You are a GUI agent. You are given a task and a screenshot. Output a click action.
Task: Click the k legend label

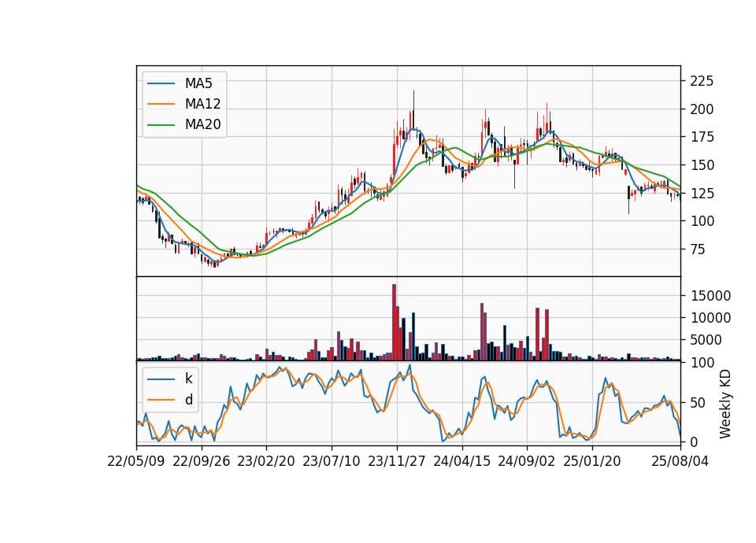point(188,379)
